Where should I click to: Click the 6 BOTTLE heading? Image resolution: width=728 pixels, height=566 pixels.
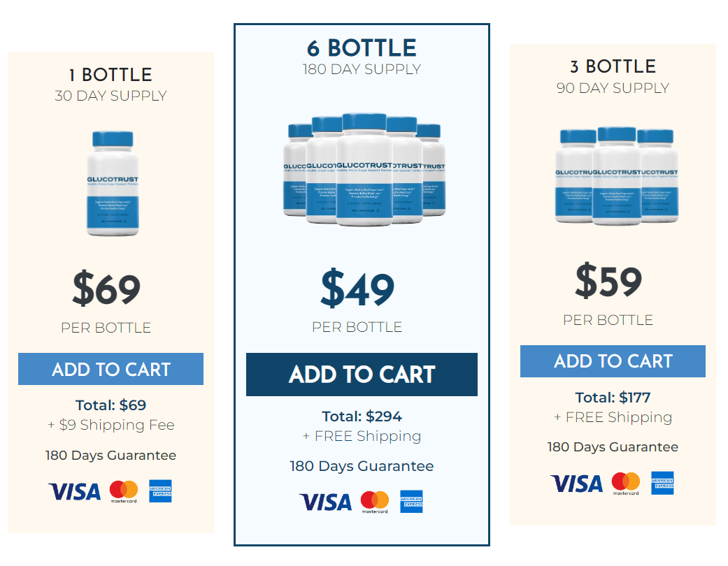pyautogui.click(x=362, y=48)
